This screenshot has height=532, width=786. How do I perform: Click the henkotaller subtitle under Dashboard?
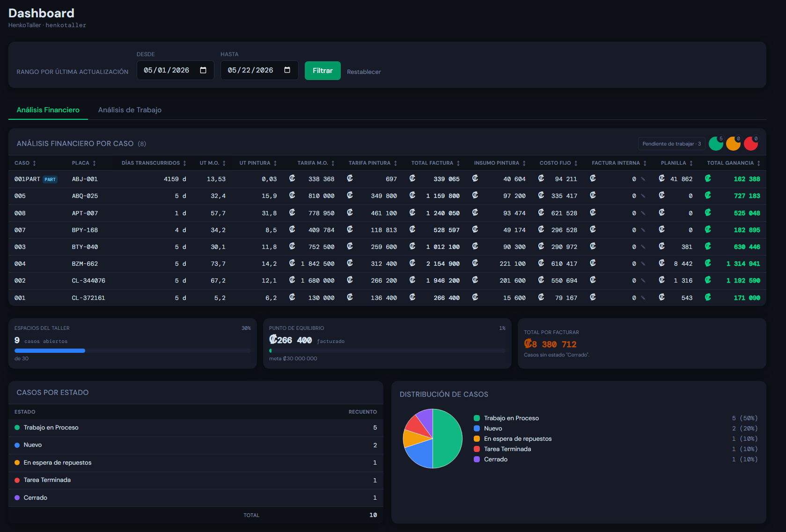[x=66, y=25]
